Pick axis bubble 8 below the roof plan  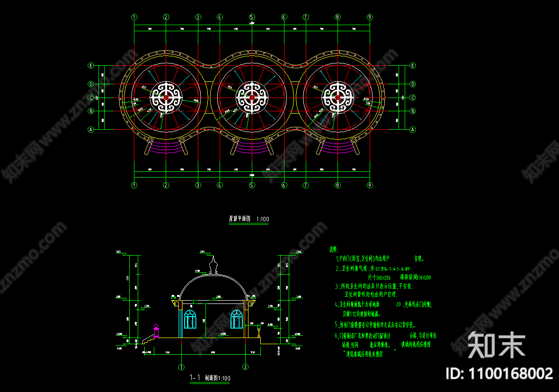pos(337,185)
